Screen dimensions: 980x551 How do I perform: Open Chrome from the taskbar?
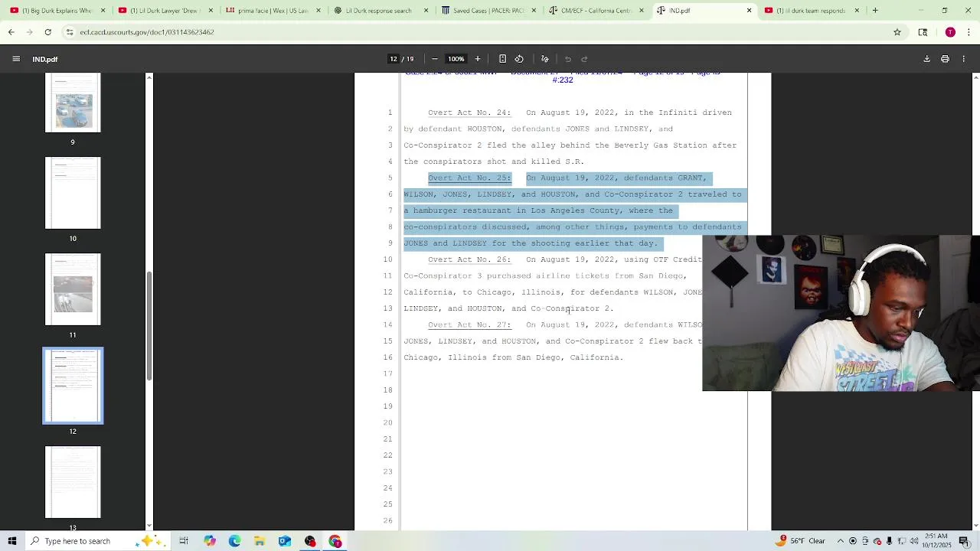(x=335, y=541)
